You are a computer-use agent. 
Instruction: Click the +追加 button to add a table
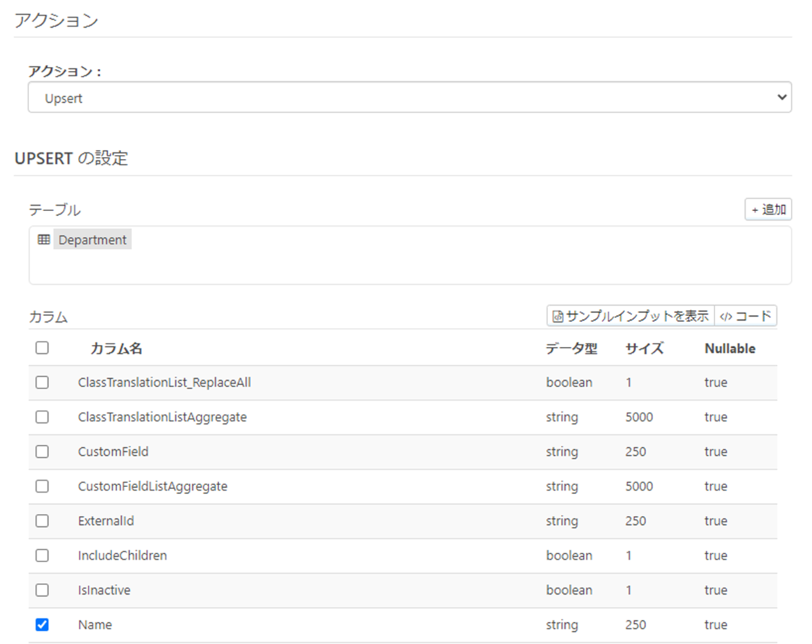point(768,209)
